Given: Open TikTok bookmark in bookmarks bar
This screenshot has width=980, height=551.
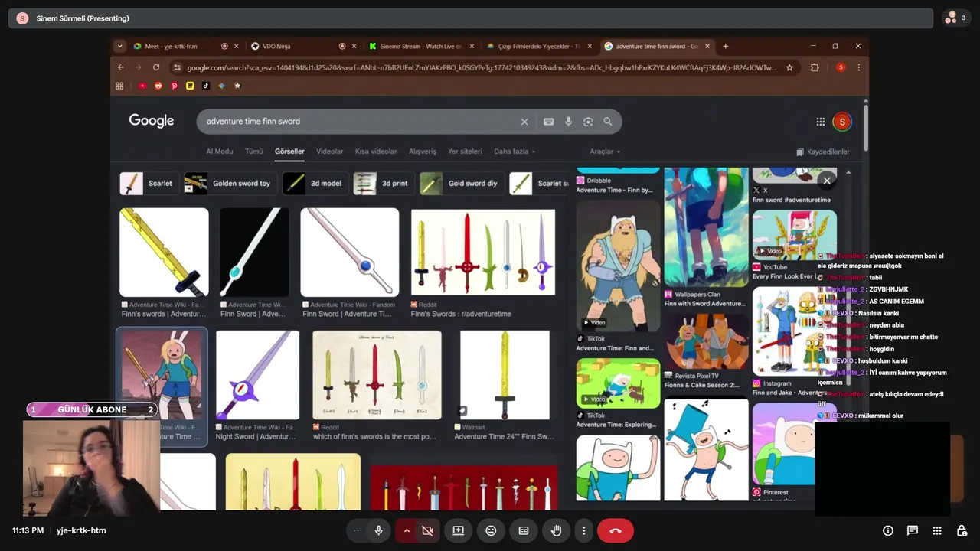Looking at the screenshot, I should 206,86.
